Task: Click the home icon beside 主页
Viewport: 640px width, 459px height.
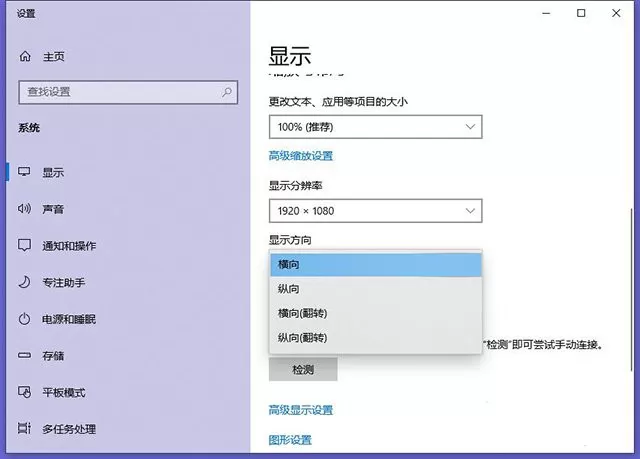Action: click(25, 56)
